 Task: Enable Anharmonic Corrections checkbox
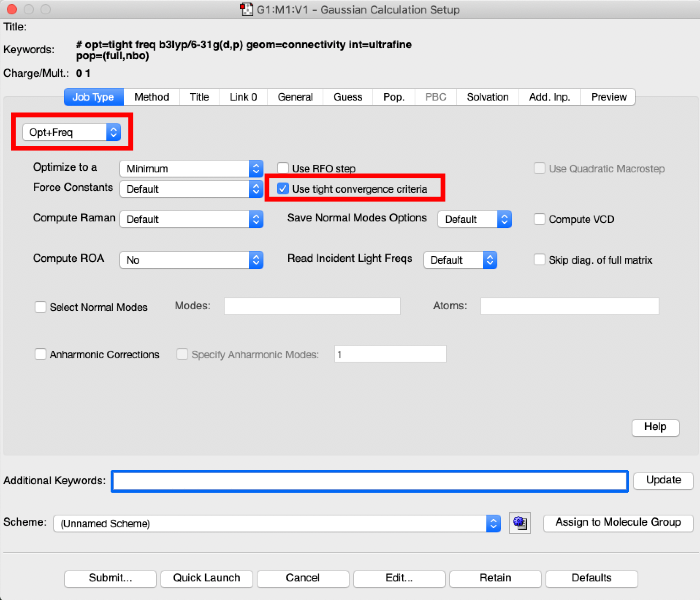pos(41,354)
